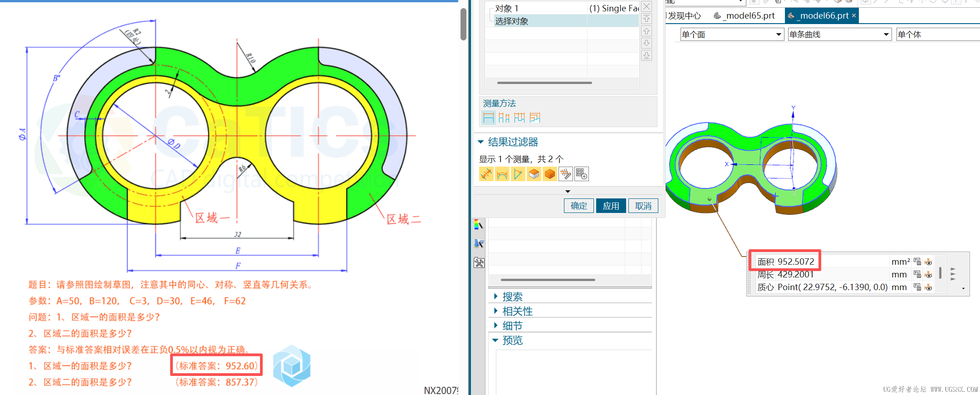Open the 单条曲线 curve rule dropdown
980x395 pixels.
coord(840,35)
